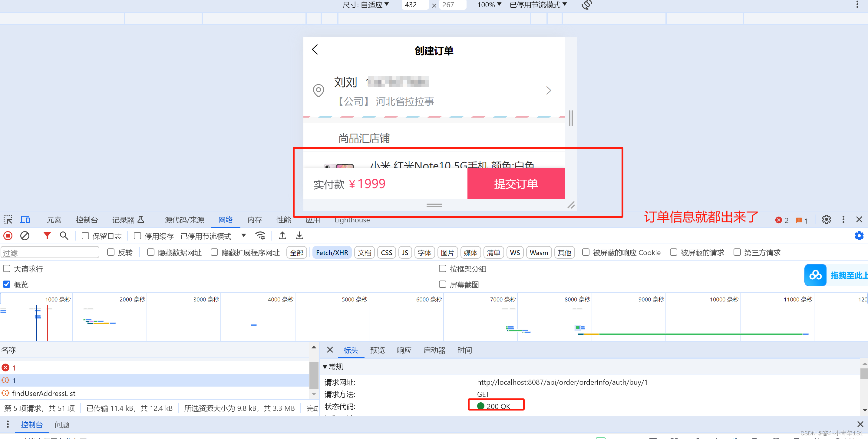Click the rotate screen icon
This screenshot has height=439, width=868.
pyautogui.click(x=587, y=5)
